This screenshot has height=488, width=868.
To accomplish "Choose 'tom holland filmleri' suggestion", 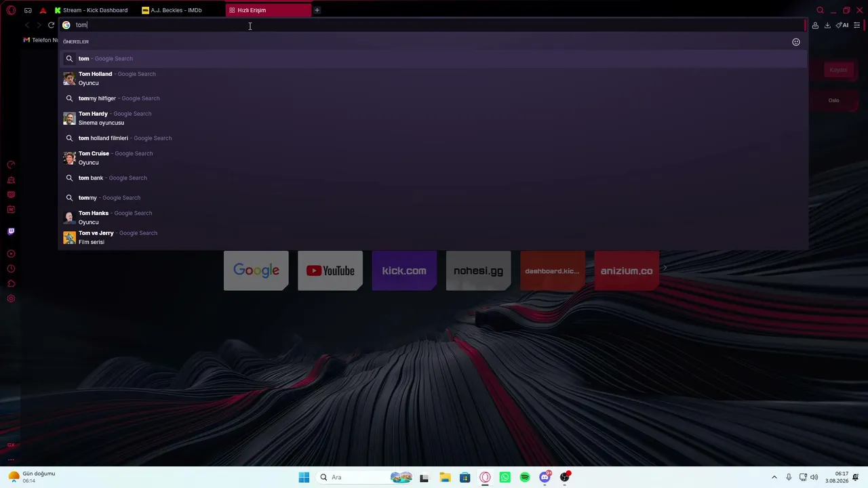I will point(433,138).
